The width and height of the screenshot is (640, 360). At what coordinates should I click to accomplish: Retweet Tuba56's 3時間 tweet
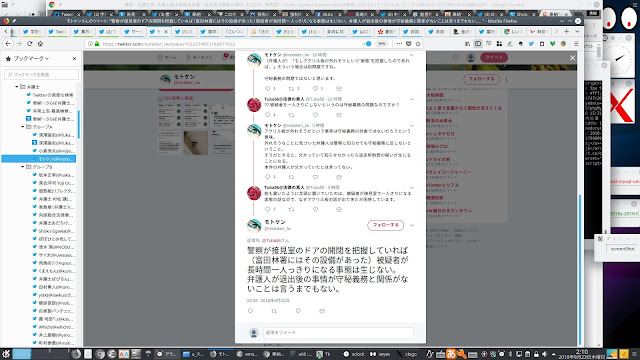[291, 209]
